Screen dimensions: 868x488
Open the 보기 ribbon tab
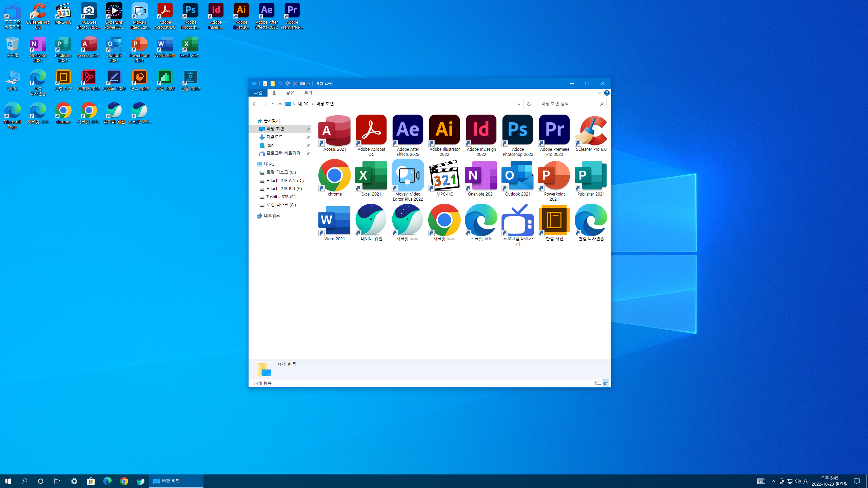pyautogui.click(x=308, y=93)
